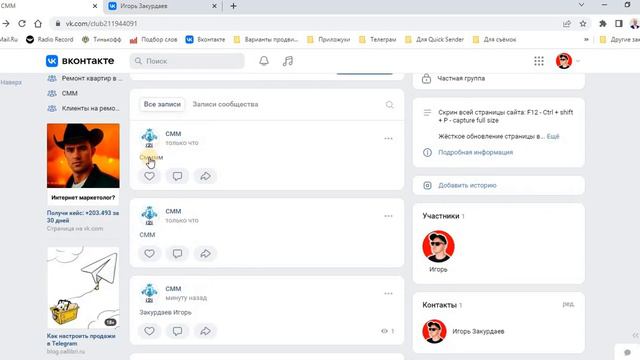640x360 pixels.
Task: Like the 'Закурдаев Игорь' post
Action: coord(149,331)
